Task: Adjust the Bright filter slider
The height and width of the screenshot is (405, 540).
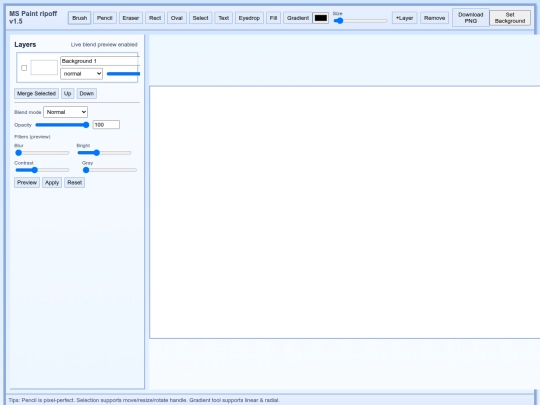Action: pyautogui.click(x=104, y=153)
